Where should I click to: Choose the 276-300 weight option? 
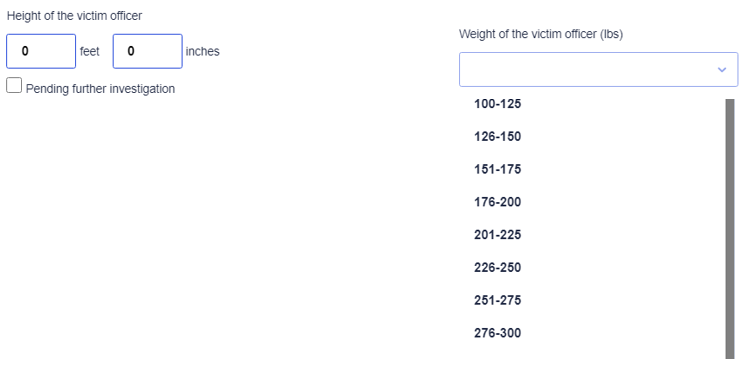592,333
